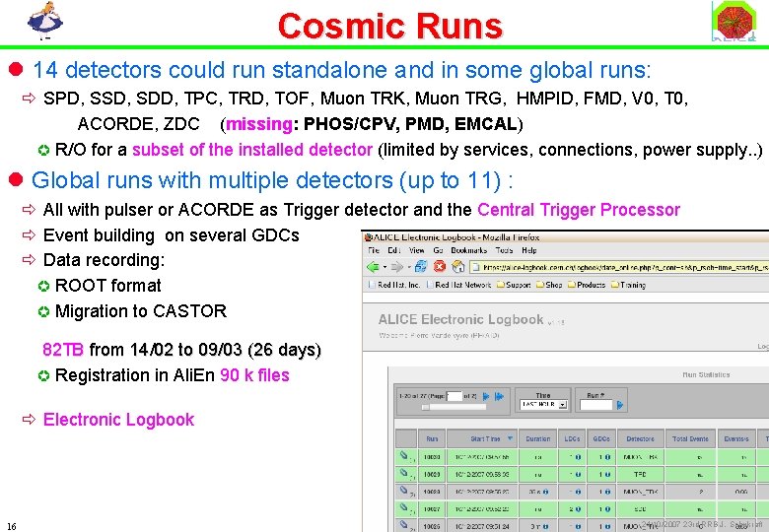
Task: Click the paperclip icon on run 10030 row
Action: click(x=403, y=456)
